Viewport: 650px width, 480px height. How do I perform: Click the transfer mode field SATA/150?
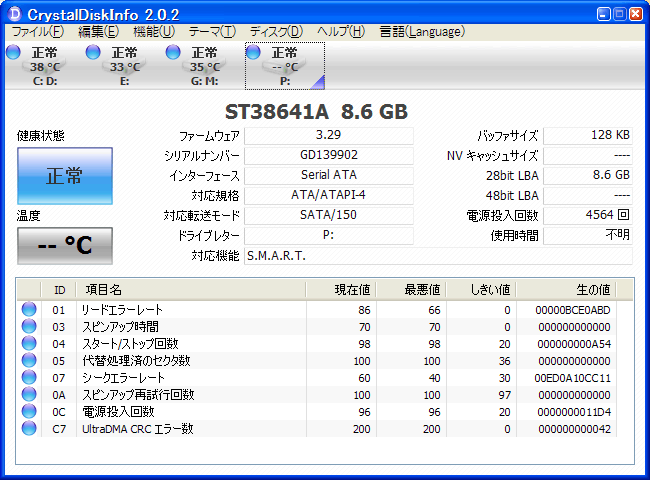pos(329,215)
